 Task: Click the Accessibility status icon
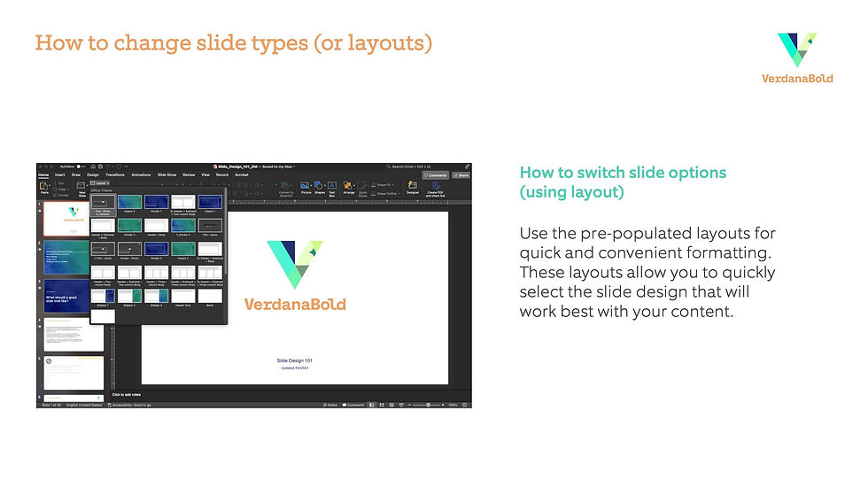(110, 405)
